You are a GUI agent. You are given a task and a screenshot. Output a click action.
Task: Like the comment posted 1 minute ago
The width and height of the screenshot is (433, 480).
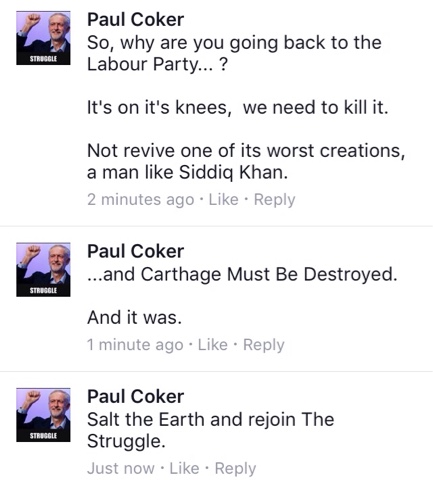tap(213, 344)
